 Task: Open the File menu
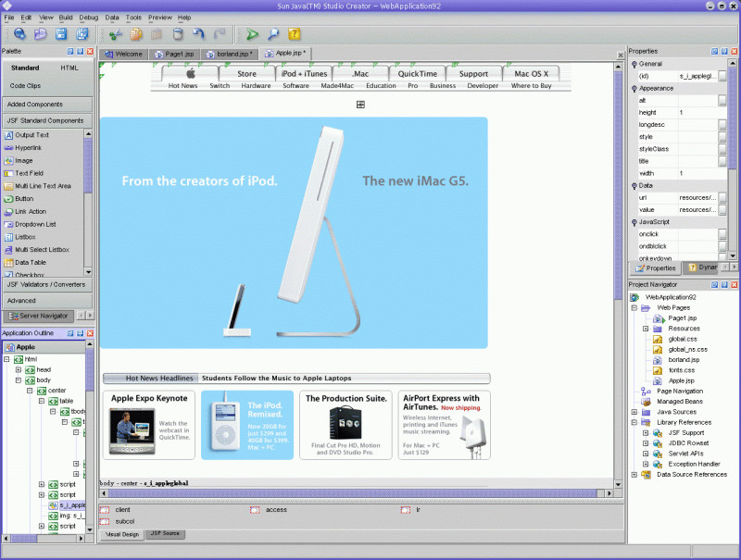[9, 18]
